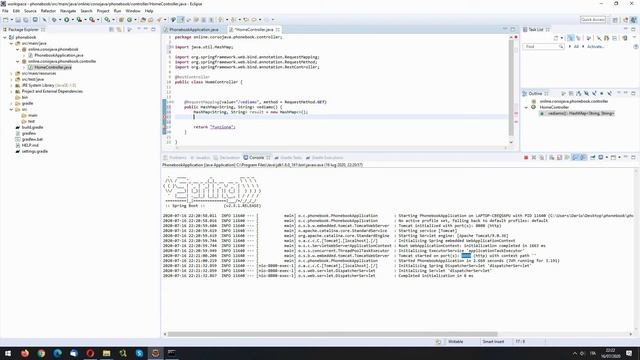Click Find field in Task List
The height and width of the screenshot is (360, 640).
pyautogui.click(x=543, y=47)
